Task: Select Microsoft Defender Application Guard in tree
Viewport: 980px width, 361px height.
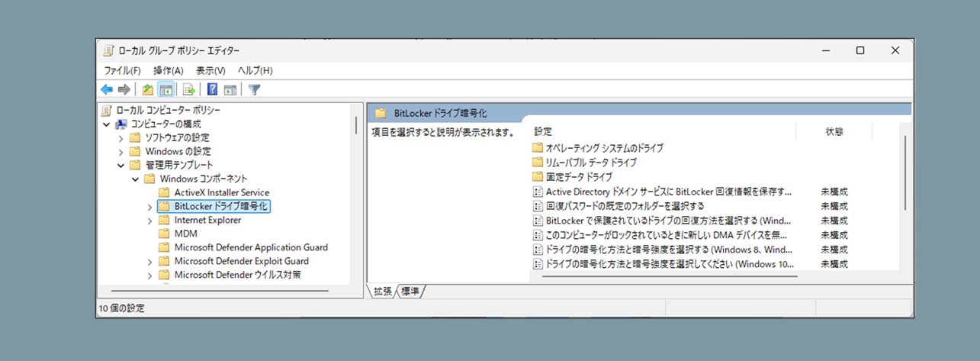Action: pyautogui.click(x=251, y=247)
